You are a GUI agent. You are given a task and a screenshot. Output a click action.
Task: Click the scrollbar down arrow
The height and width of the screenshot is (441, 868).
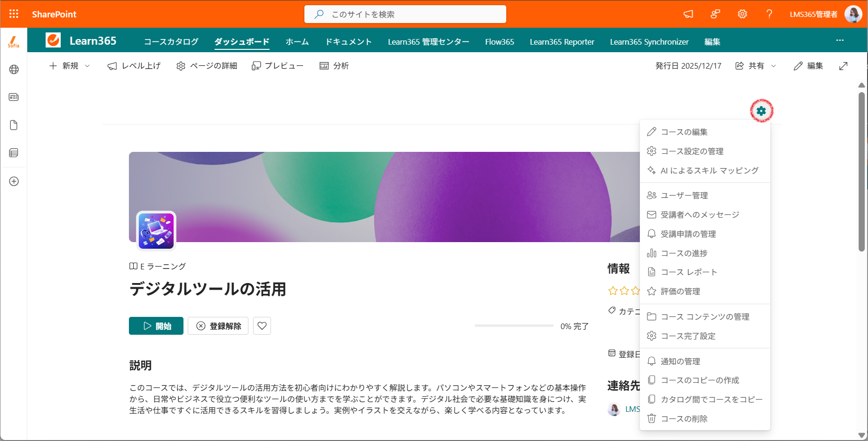click(x=861, y=435)
